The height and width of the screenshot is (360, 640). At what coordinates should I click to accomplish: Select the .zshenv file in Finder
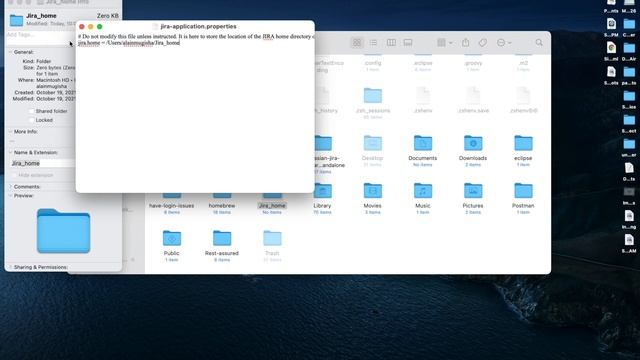422,96
